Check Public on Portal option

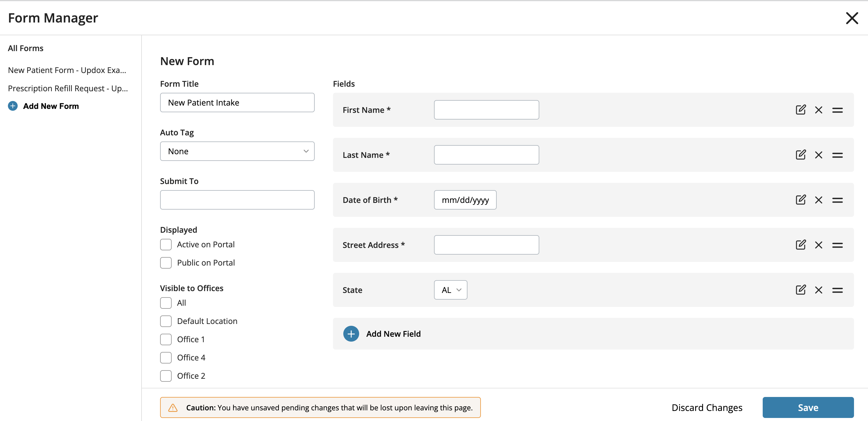pos(166,263)
